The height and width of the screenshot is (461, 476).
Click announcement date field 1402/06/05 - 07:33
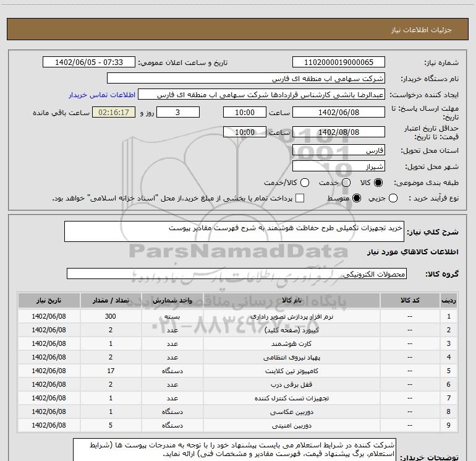tap(89, 62)
